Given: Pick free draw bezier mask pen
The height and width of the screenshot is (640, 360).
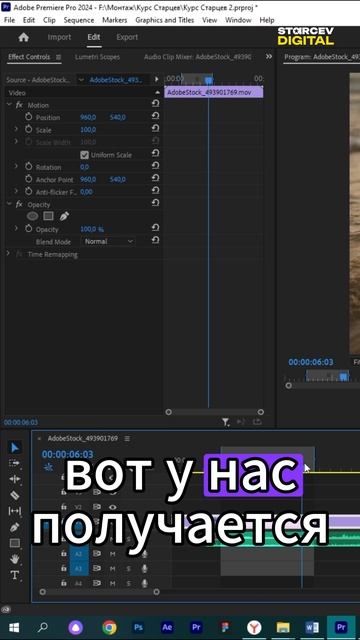Looking at the screenshot, I should 64,216.
